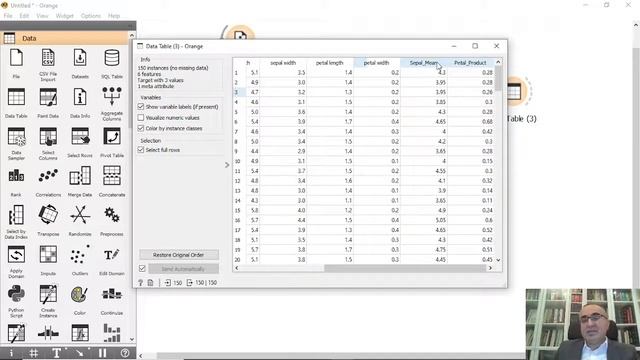The height and width of the screenshot is (360, 640).
Task: Click the Data Table (3) node on canvas
Action: (x=515, y=91)
